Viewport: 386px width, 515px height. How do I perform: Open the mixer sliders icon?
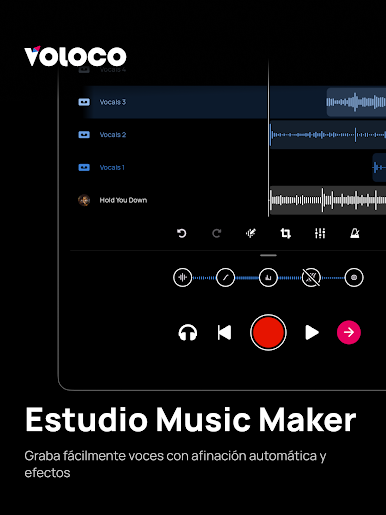tap(320, 233)
